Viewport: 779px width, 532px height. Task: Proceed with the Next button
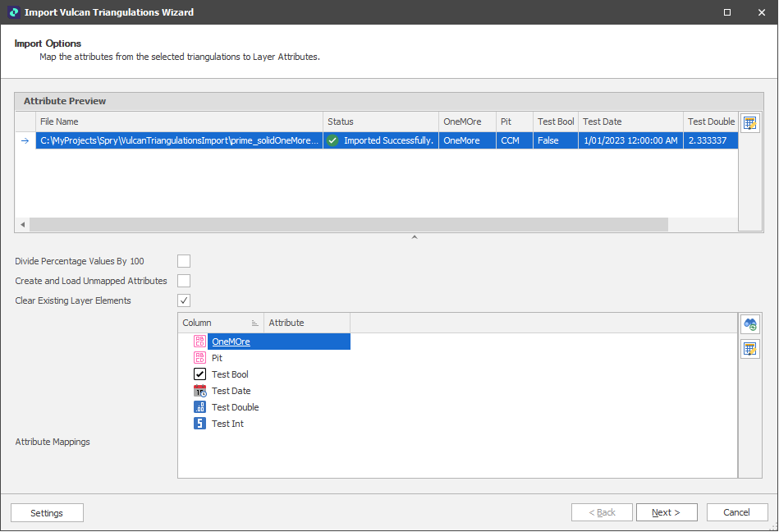pyautogui.click(x=667, y=512)
